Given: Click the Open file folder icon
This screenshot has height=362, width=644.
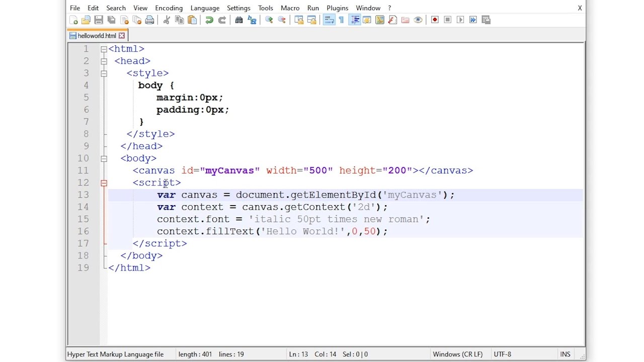Looking at the screenshot, I should pyautogui.click(x=86, y=20).
